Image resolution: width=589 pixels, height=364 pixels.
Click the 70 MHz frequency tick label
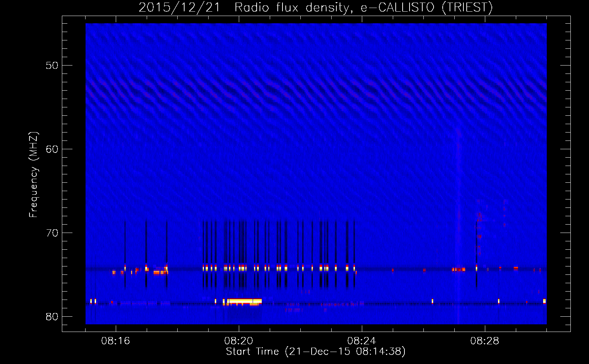click(x=52, y=233)
